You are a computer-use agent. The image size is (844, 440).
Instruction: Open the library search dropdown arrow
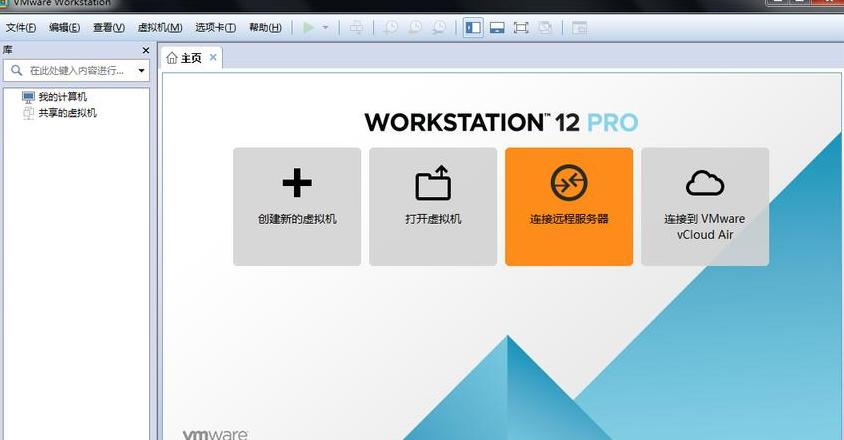tap(141, 71)
